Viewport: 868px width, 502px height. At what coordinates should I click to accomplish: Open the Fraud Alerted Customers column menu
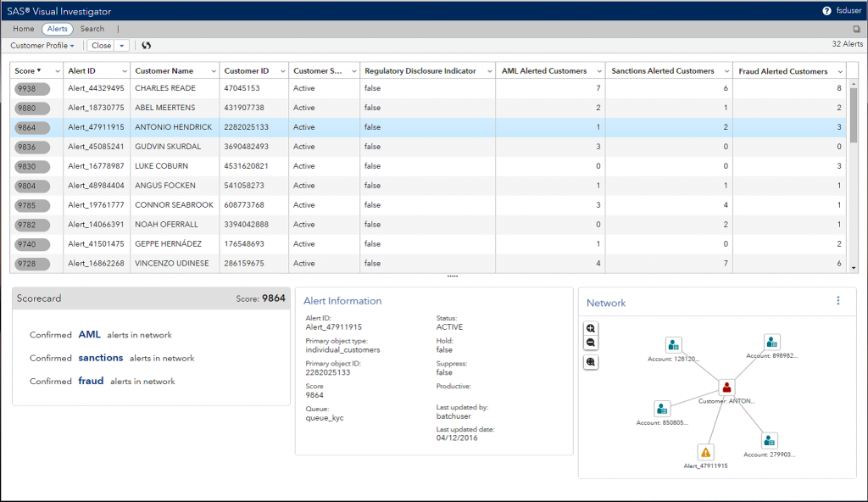pyautogui.click(x=840, y=71)
